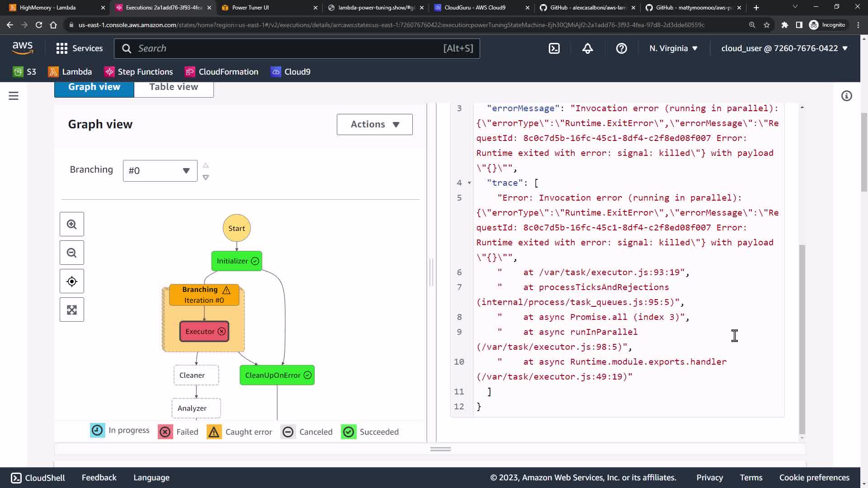Open the help question mark menu
Screen dimensions: 868x488
[x=621, y=48]
